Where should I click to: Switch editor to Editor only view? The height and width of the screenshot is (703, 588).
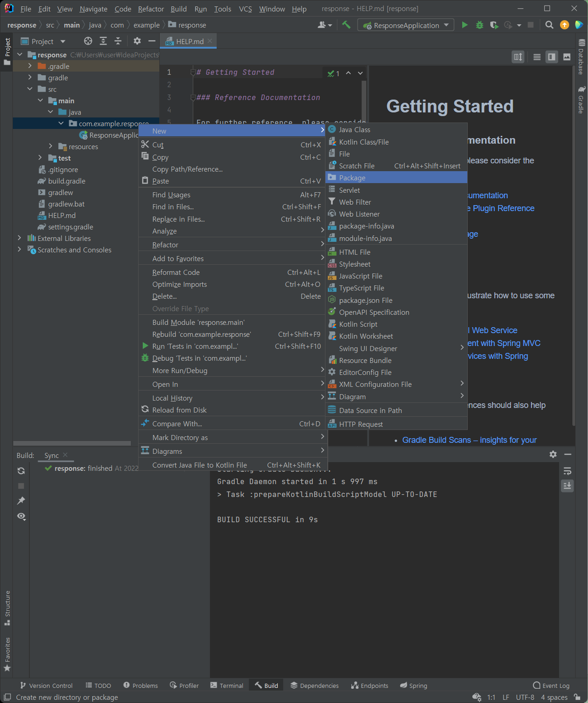[537, 57]
